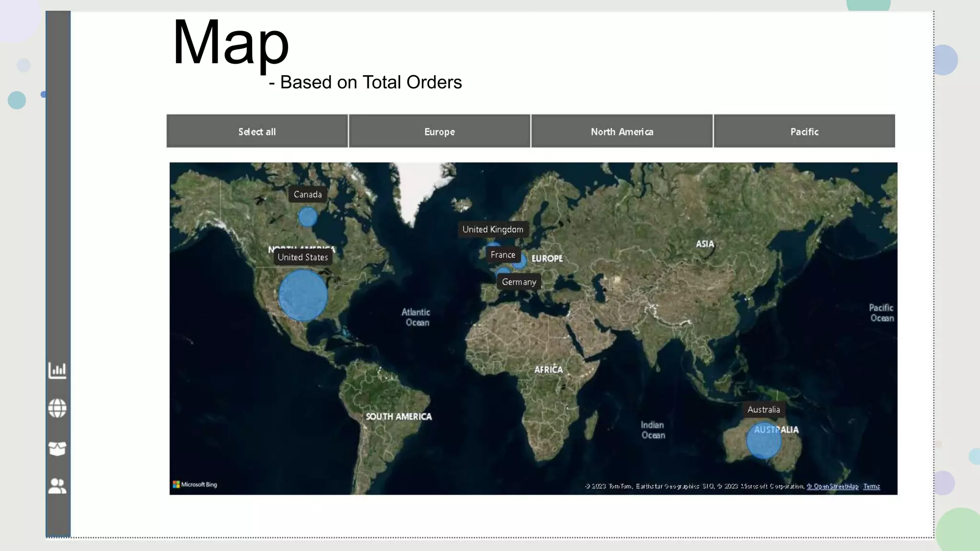The width and height of the screenshot is (980, 551).
Task: Filter map by Europe
Action: pyautogui.click(x=439, y=132)
